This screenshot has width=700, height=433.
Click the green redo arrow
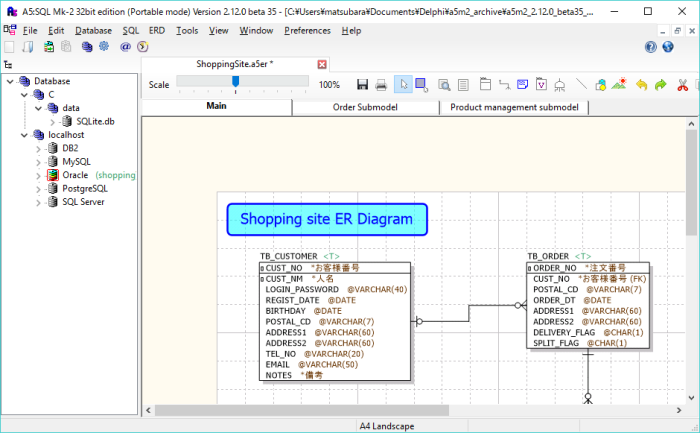pos(660,85)
